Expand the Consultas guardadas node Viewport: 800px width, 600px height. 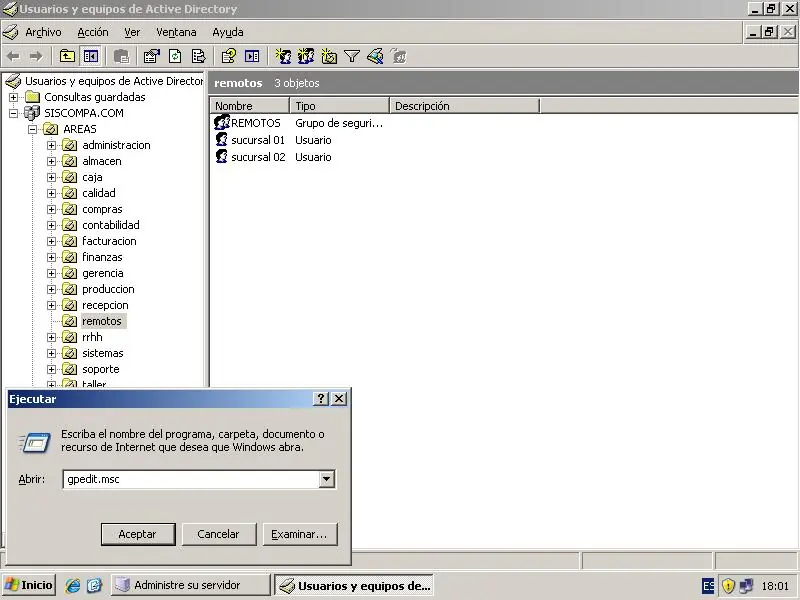[13, 97]
